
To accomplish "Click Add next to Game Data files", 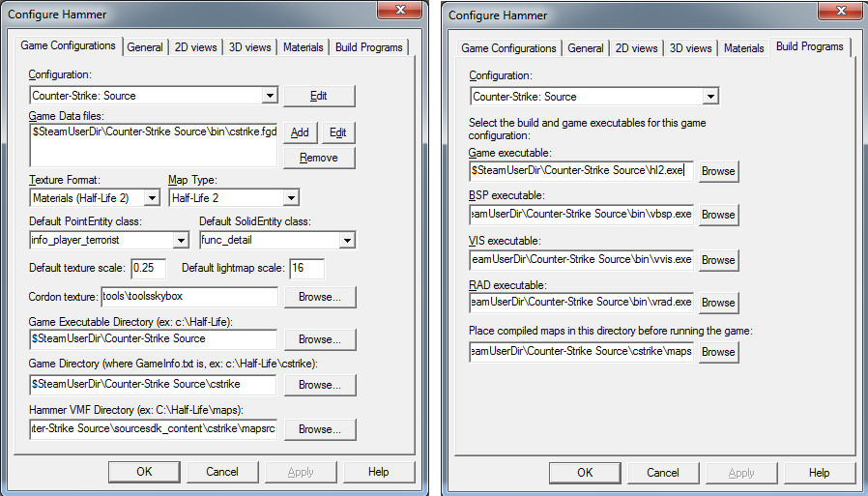I will 300,132.
